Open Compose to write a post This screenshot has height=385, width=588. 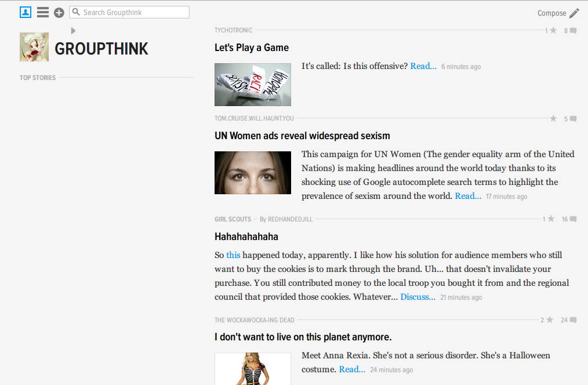tap(551, 13)
